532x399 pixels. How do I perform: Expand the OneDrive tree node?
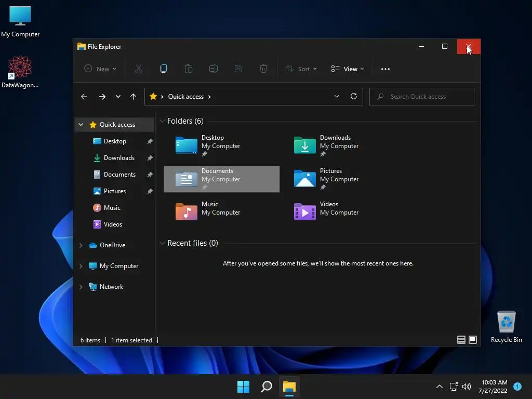(x=81, y=245)
